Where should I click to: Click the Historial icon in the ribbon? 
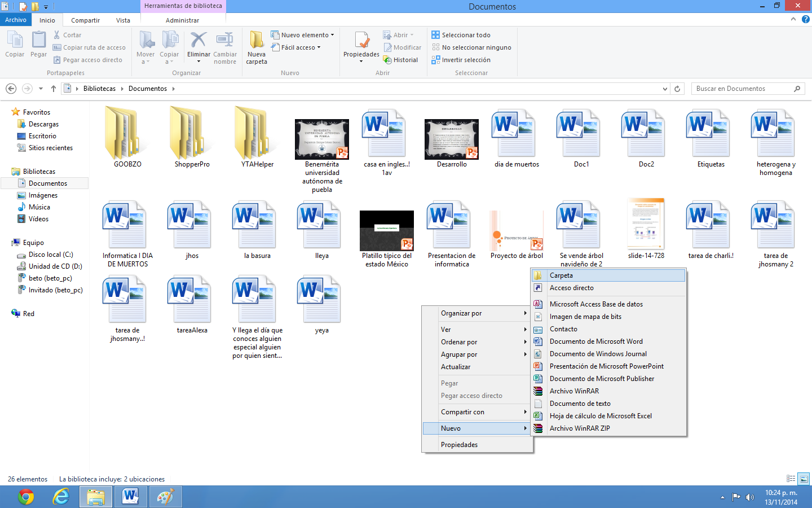pyautogui.click(x=401, y=60)
